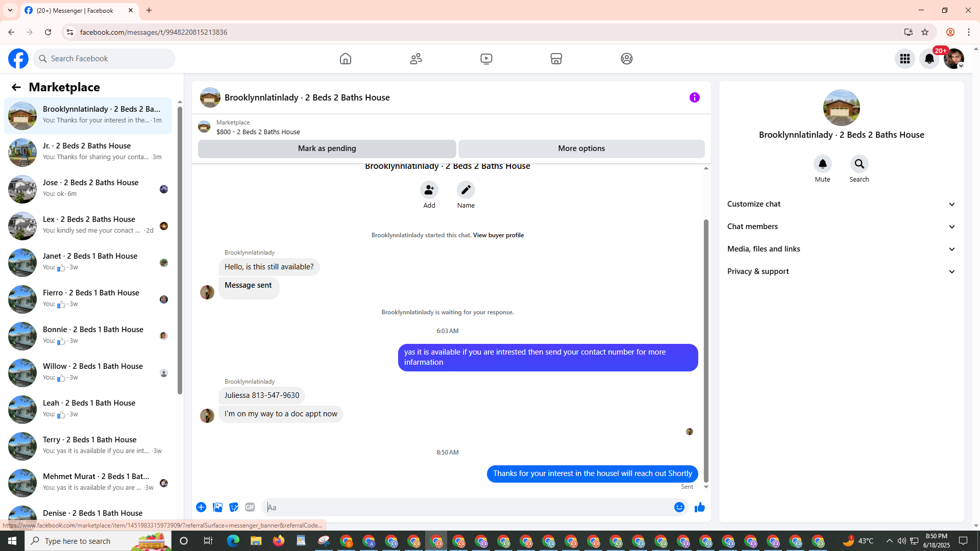Open Chrome customize menu three dots
This screenshot has width=980, height=551.
(x=969, y=32)
